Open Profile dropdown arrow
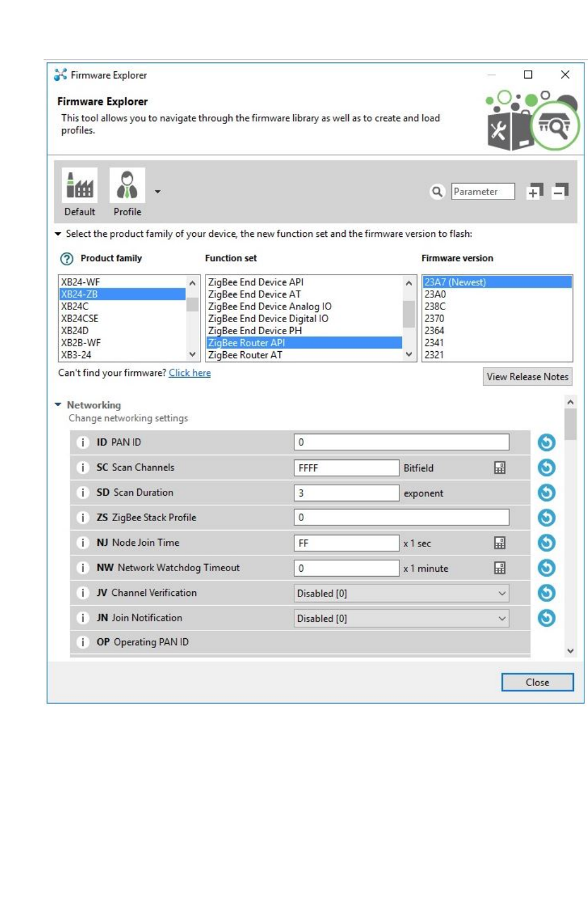The width and height of the screenshot is (588, 903). (158, 192)
